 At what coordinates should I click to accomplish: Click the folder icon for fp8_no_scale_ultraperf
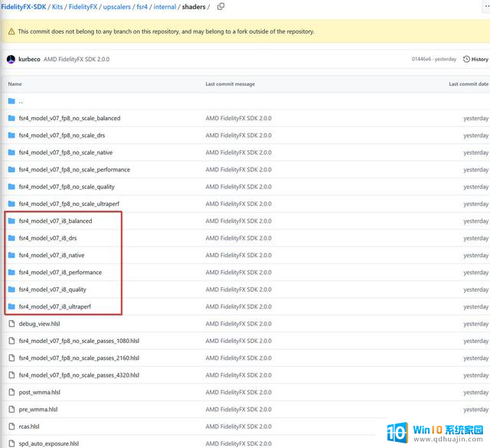tap(11, 204)
